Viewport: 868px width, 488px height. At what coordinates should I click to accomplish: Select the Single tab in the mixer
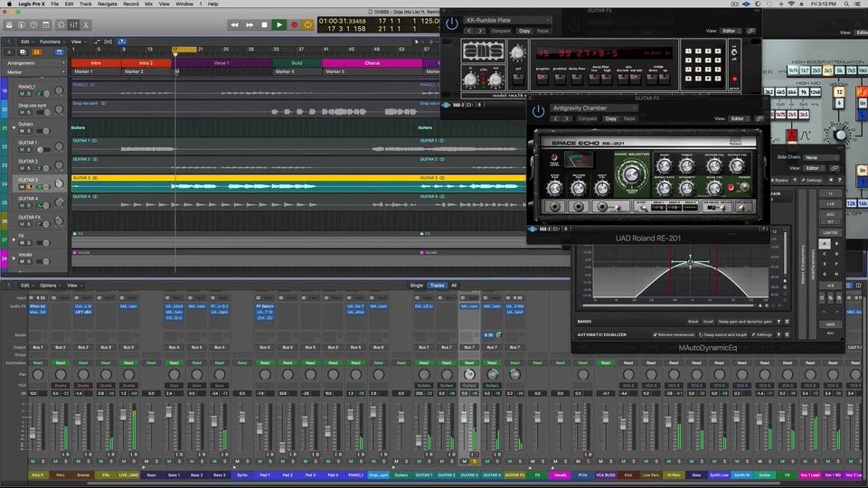416,286
